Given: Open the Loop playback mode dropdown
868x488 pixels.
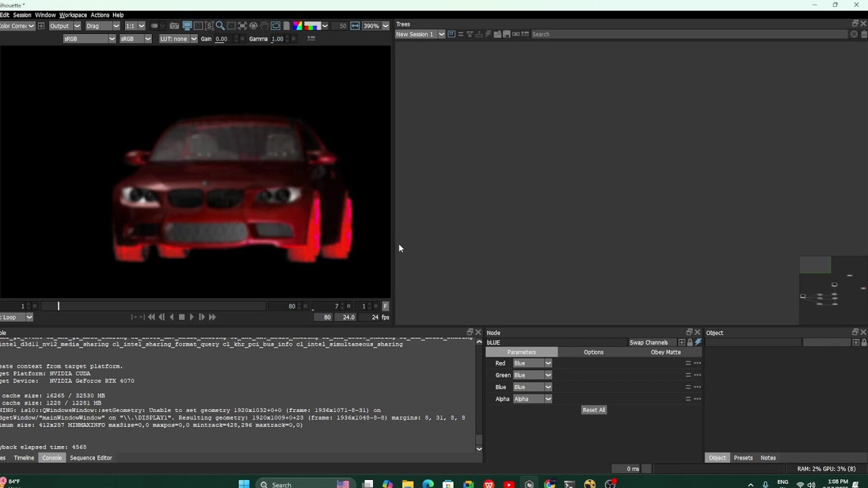Looking at the screenshot, I should (x=16, y=317).
